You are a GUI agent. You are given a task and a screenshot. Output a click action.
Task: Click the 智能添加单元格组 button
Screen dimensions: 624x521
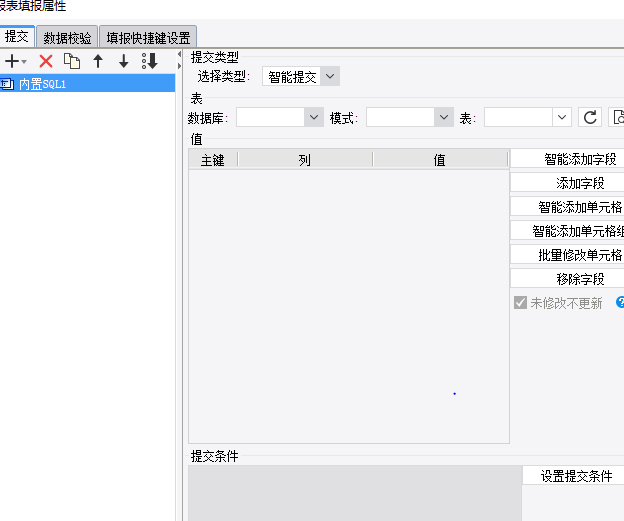point(567,231)
